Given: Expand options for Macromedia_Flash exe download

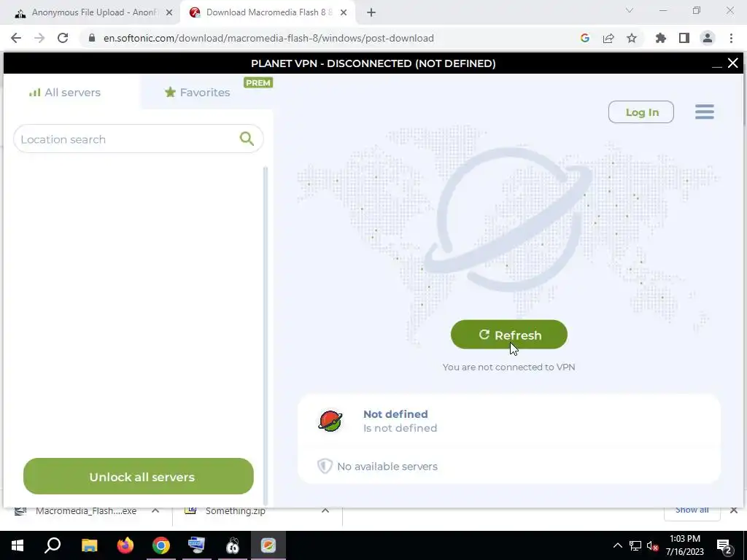Looking at the screenshot, I should coord(155,510).
